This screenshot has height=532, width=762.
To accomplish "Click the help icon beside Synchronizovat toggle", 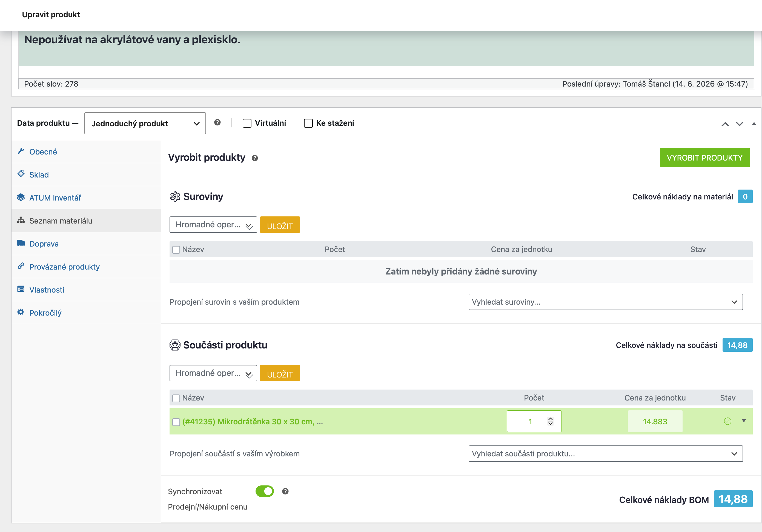I will point(285,491).
